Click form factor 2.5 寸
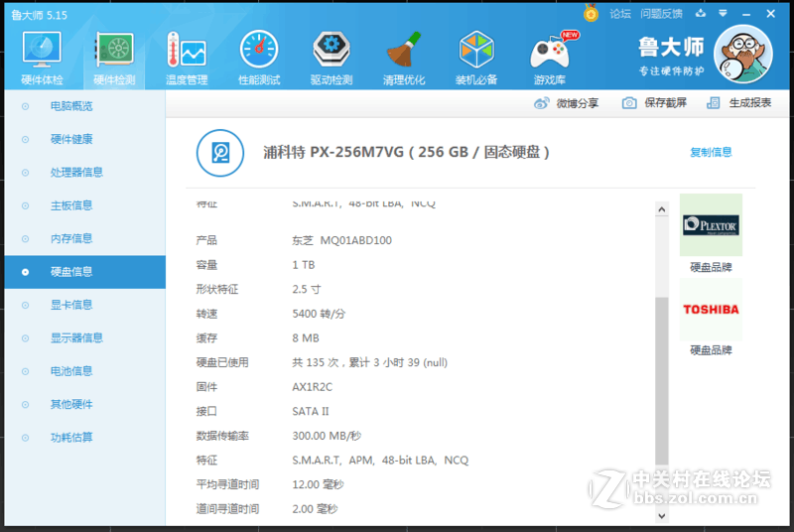The height and width of the screenshot is (532, 794). pos(307,290)
